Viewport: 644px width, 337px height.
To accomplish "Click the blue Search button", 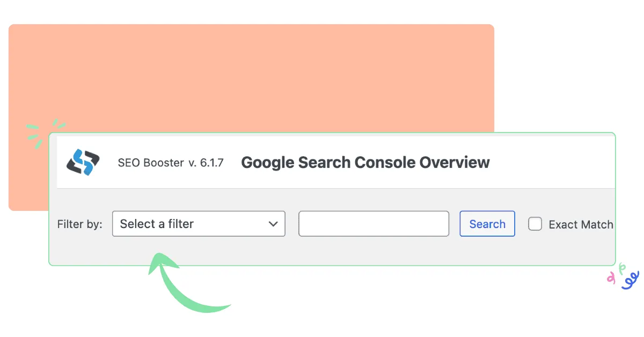I will [x=487, y=224].
